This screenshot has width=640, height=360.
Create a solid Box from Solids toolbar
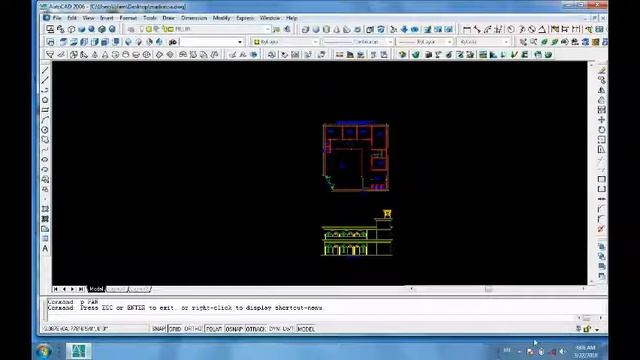point(305,29)
